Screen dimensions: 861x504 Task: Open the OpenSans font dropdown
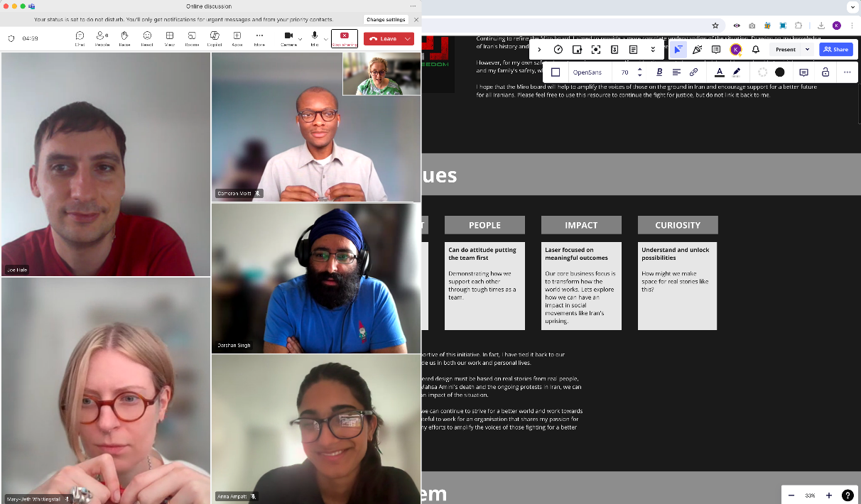coord(587,72)
